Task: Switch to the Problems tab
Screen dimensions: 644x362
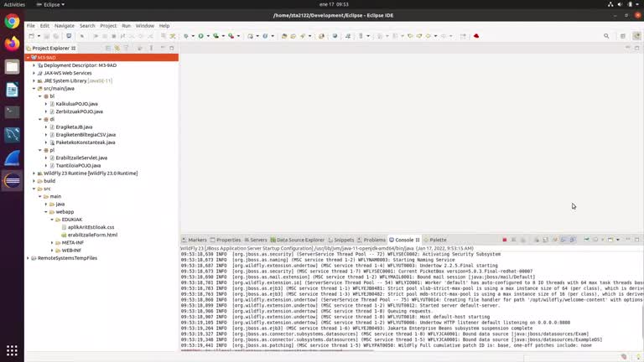Action: pos(374,240)
